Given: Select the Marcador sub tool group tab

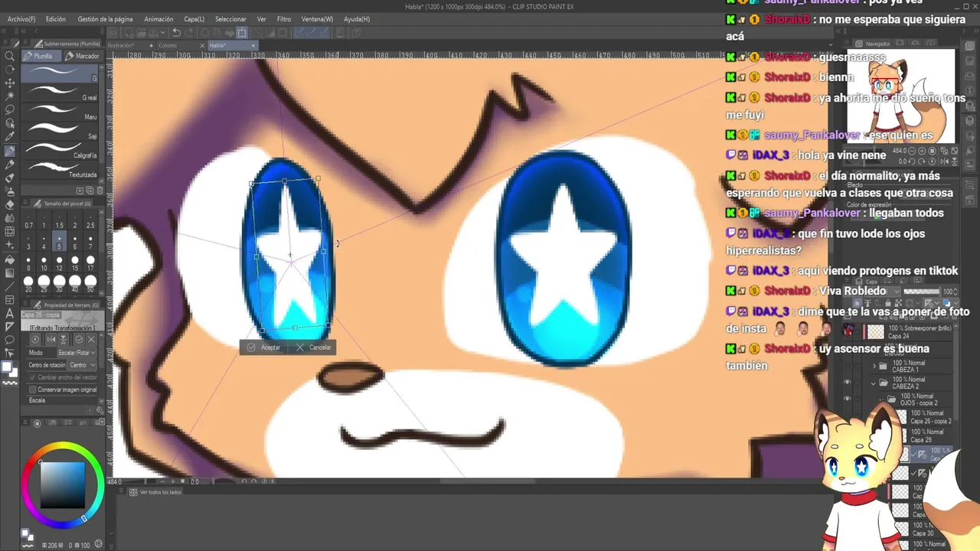Looking at the screenshot, I should [x=83, y=56].
